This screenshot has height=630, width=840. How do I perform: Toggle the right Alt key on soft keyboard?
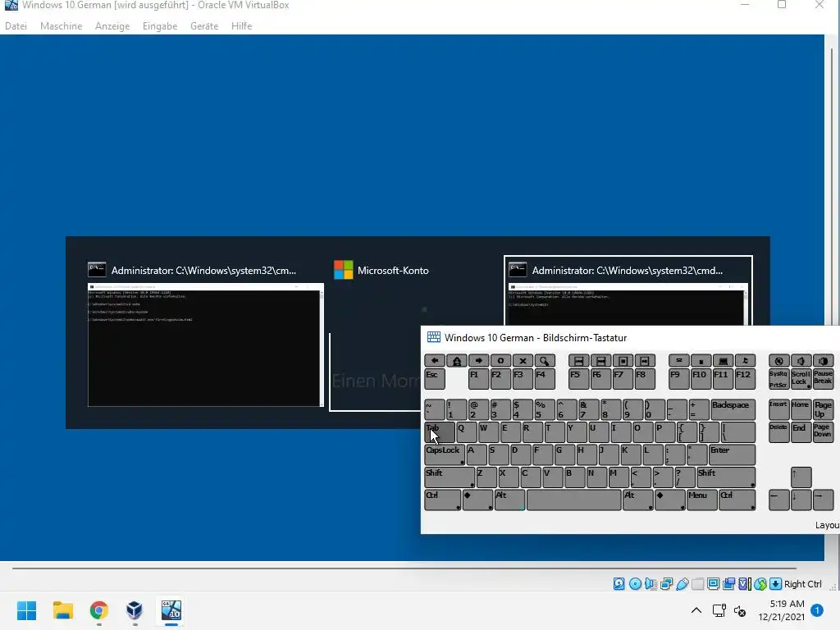tap(637, 500)
